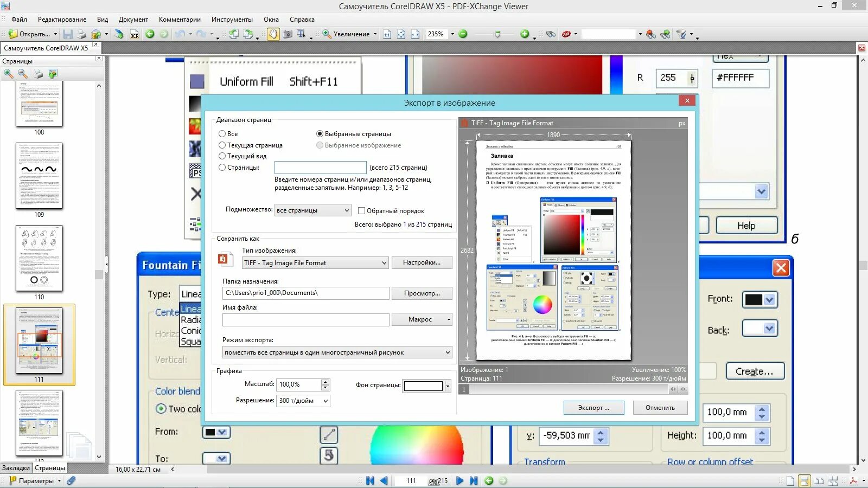Go to previous page arrow
The image size is (868, 488).
click(x=384, y=480)
